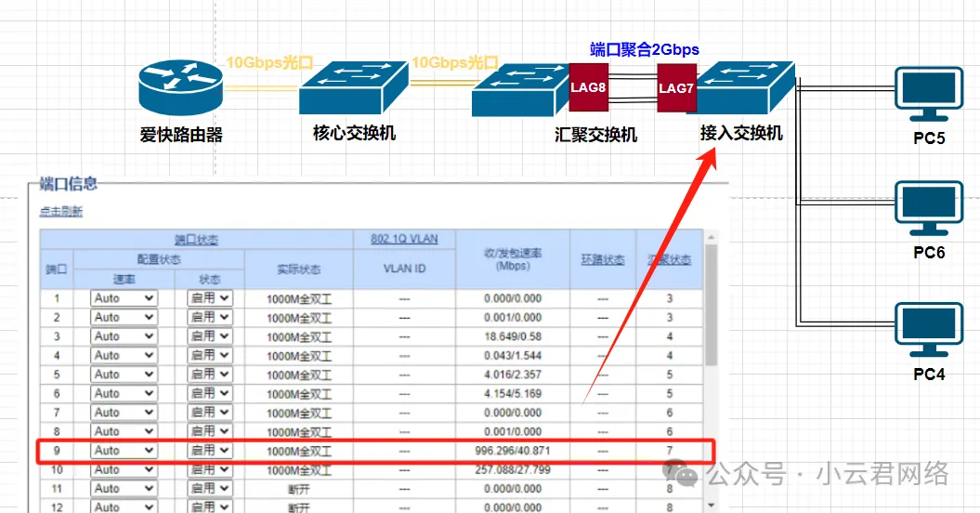Click the 汇聚交换机 aggregation switch icon

tap(520, 90)
